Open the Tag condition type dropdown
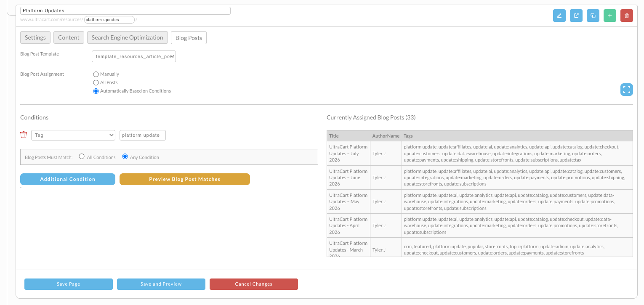644x305 pixels. click(73, 135)
